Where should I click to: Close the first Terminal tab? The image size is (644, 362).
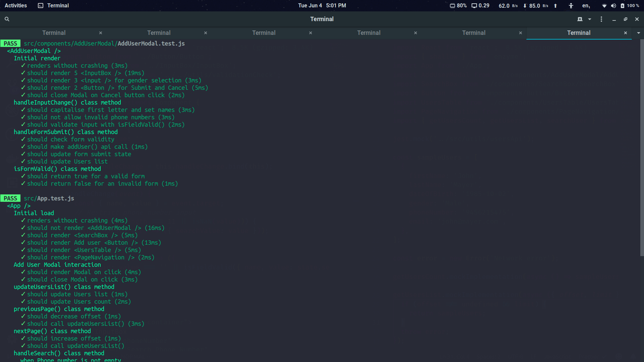(x=101, y=33)
